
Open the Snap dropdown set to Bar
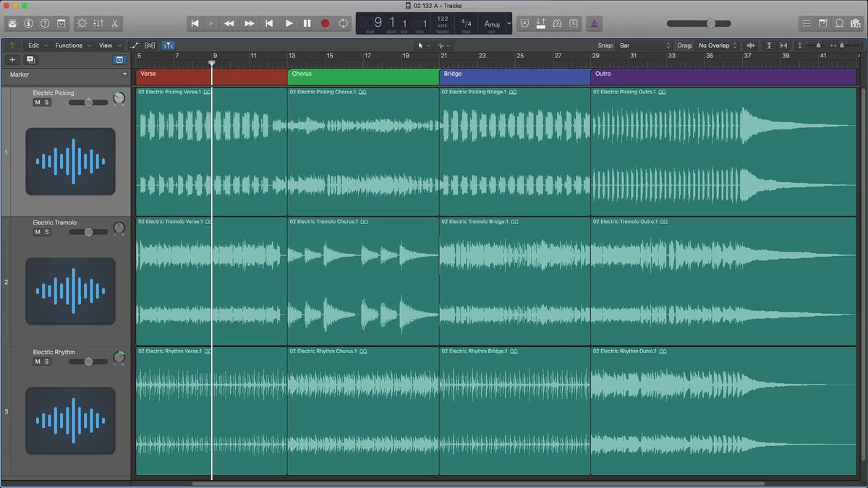pos(644,46)
